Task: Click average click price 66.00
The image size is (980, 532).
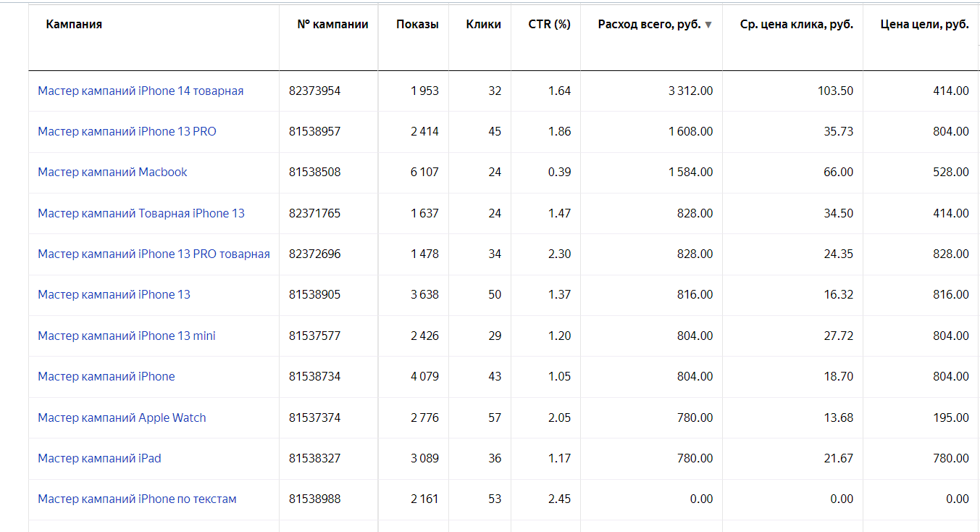Action: [x=839, y=172]
